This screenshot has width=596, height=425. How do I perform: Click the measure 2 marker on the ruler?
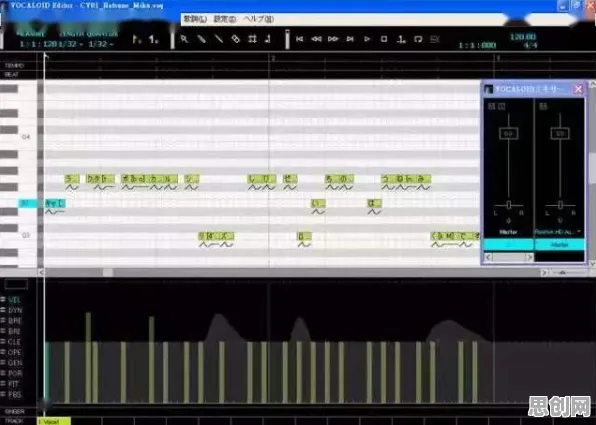click(273, 58)
